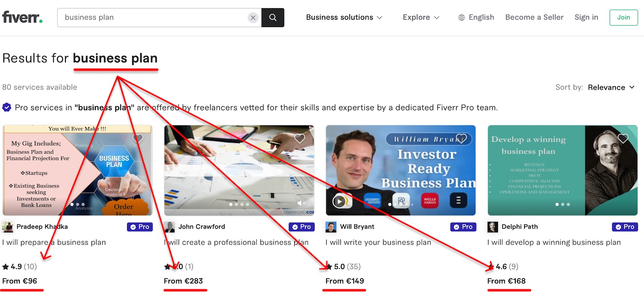Clear the search field with the X icon
The height and width of the screenshot is (298, 644).
point(253,18)
